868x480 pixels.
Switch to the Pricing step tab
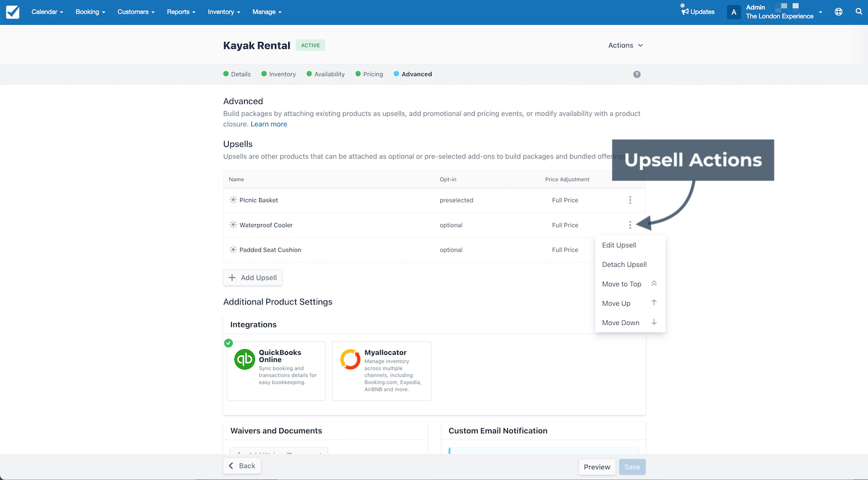(x=369, y=74)
